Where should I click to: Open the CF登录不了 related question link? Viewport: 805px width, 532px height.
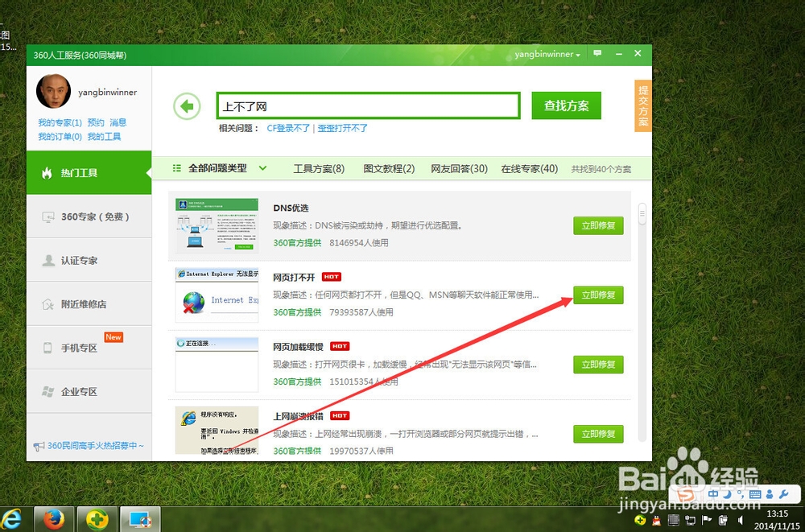[x=288, y=129]
